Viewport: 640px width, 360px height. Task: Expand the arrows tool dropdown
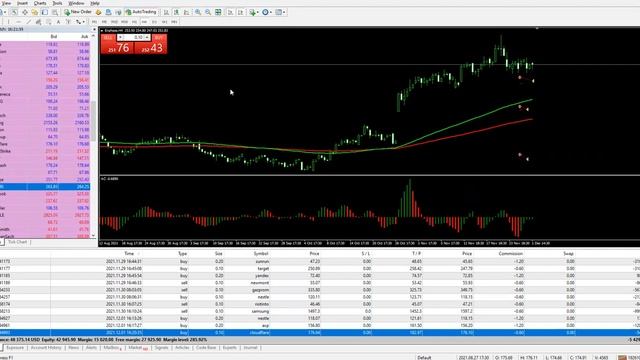point(83,22)
